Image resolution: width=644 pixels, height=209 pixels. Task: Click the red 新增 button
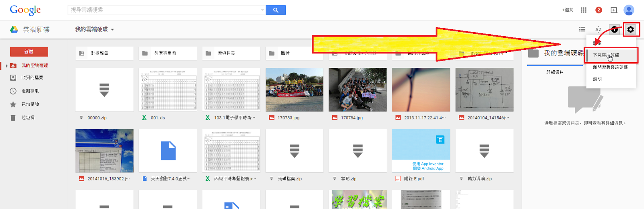(x=29, y=52)
